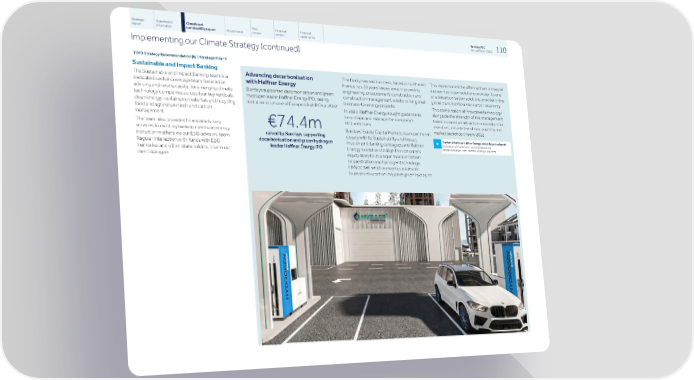Click the green Hydrogen logo on the building
Viewport: 694px width, 380px height.
(370, 217)
